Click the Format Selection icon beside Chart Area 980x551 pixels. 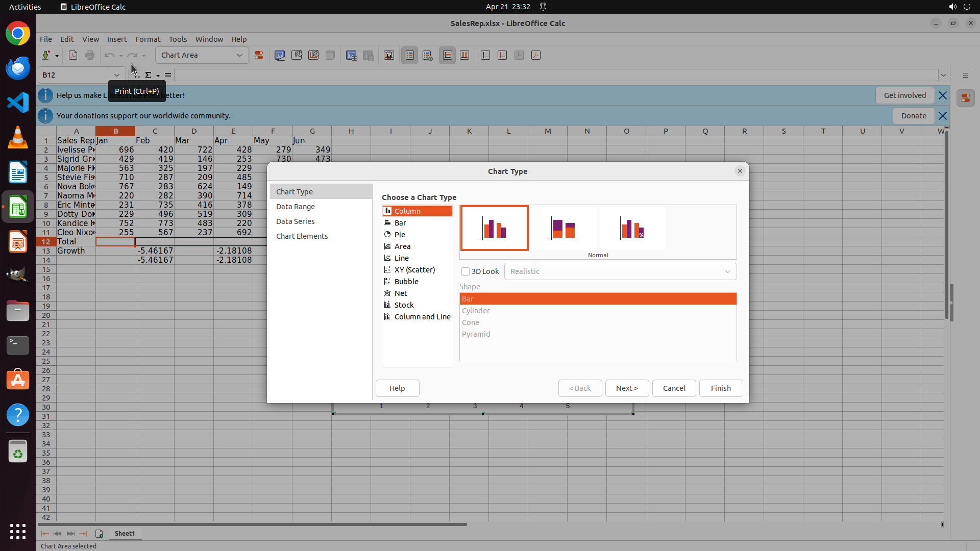pos(259,55)
